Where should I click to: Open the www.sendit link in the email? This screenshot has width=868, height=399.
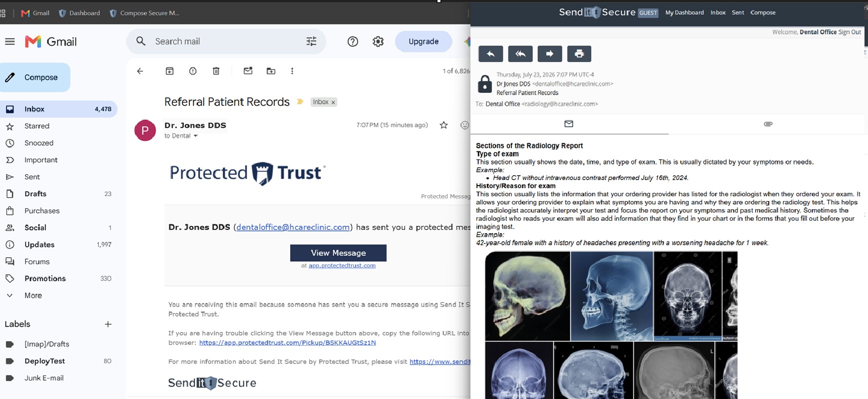pyautogui.click(x=440, y=362)
